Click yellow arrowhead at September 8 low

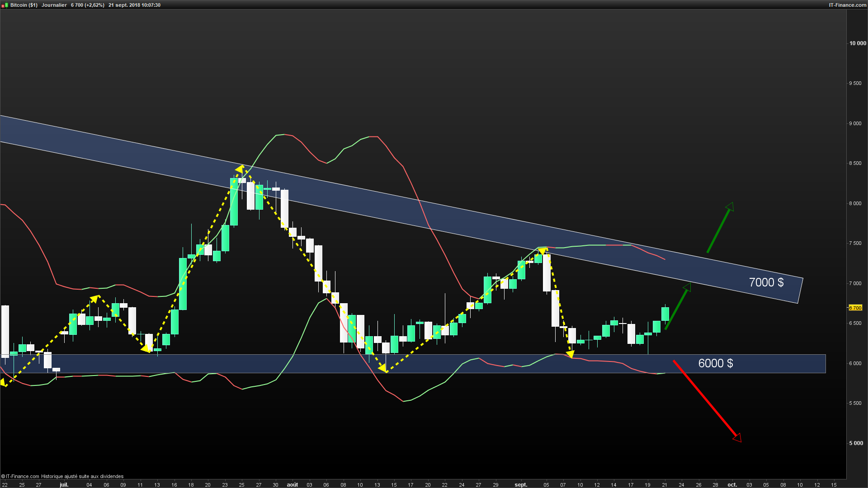coord(570,354)
